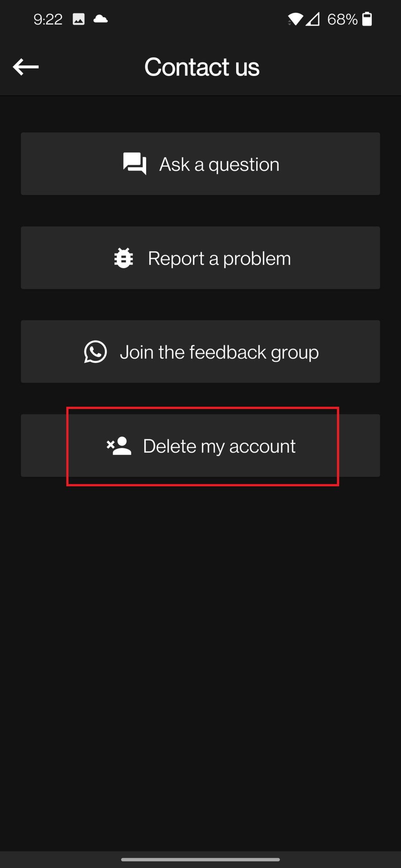Screen dimensions: 401x868
Task: Tap the cellular signal icon
Action: click(312, 19)
